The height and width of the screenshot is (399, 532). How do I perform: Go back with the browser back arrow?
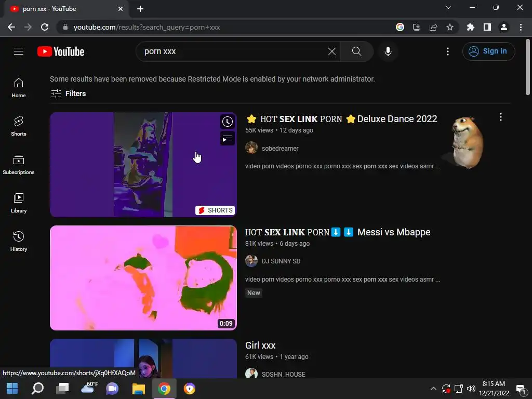[11, 27]
